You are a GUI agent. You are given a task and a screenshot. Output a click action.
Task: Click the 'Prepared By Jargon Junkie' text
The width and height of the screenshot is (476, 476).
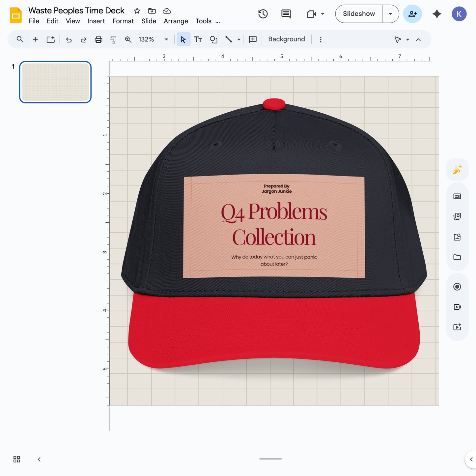tap(277, 189)
